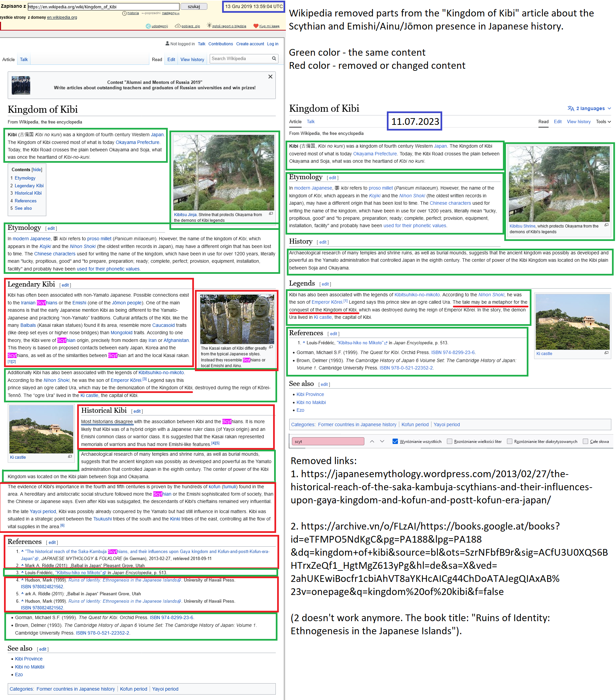Click edit link beside Legends heading, right page
Image resolution: width=616 pixels, height=700 pixels.
(x=325, y=284)
